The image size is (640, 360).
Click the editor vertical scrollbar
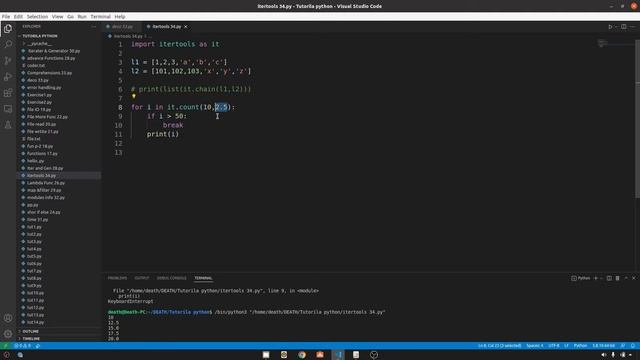[638, 118]
